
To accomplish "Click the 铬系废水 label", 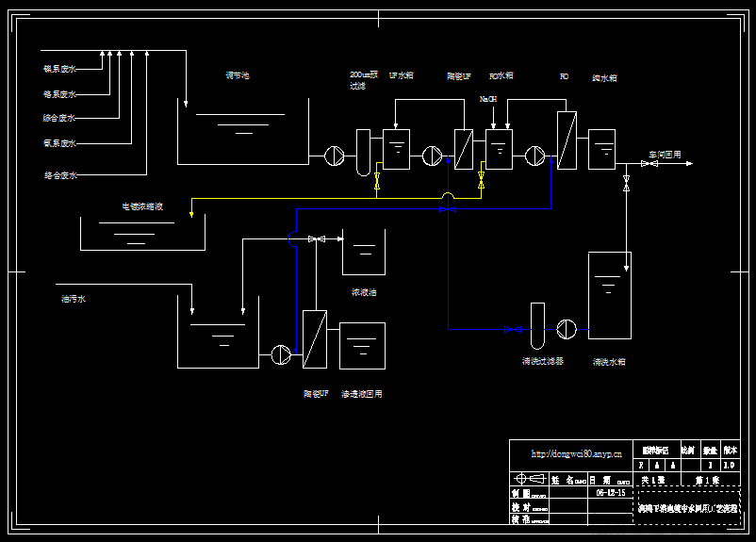I will pyautogui.click(x=59, y=94).
